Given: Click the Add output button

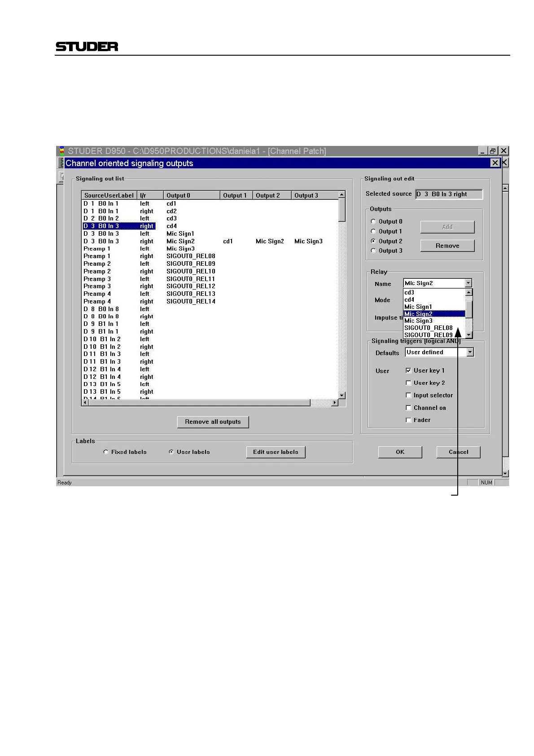Looking at the screenshot, I should (447, 227).
